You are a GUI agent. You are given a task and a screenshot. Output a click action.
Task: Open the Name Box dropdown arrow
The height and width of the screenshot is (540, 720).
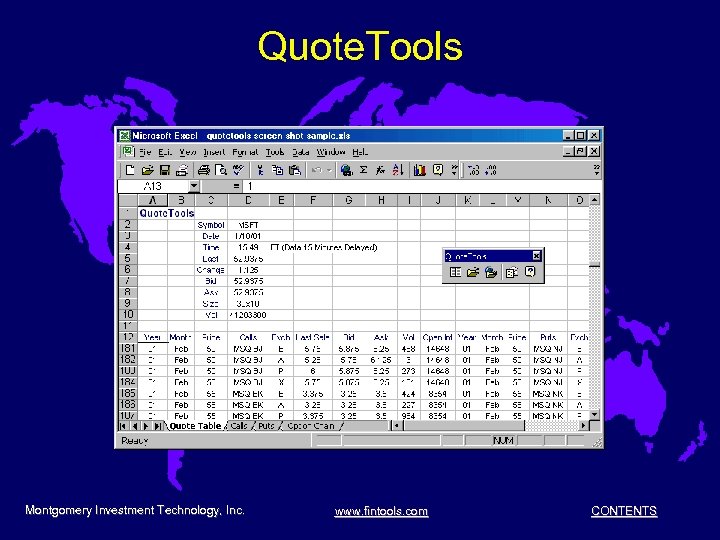194,186
